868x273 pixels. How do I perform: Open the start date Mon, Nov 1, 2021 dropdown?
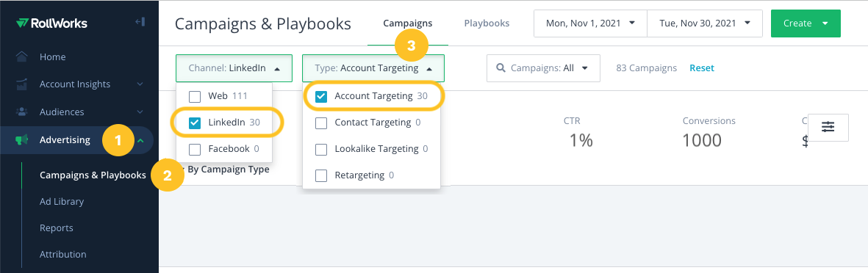coord(590,23)
